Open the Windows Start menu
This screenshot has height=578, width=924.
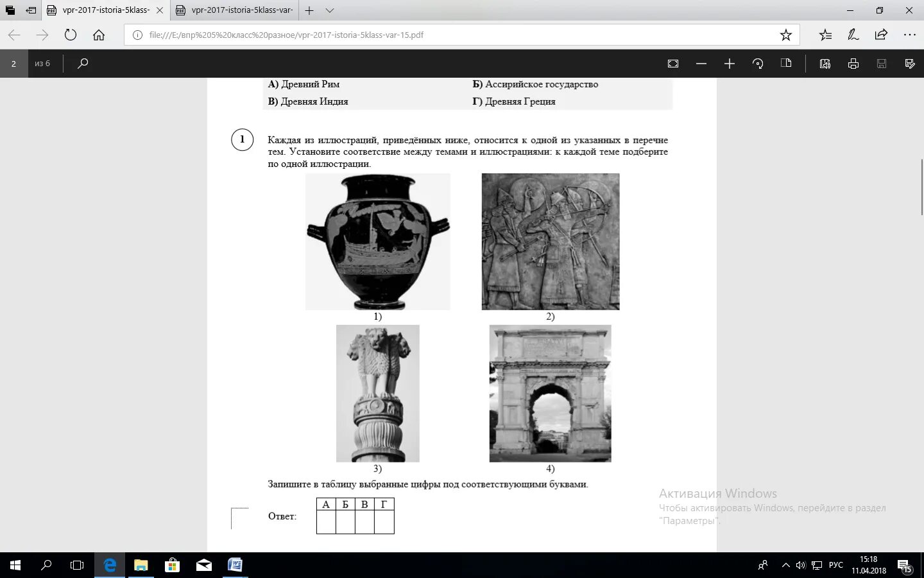tap(15, 565)
